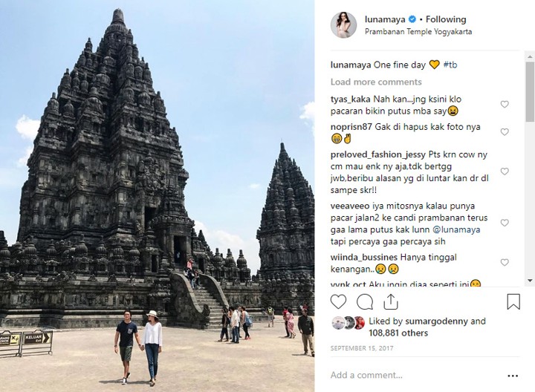This screenshot has height=392, width=535.
Task: Focus the Add a comment field
Action: 416,376
